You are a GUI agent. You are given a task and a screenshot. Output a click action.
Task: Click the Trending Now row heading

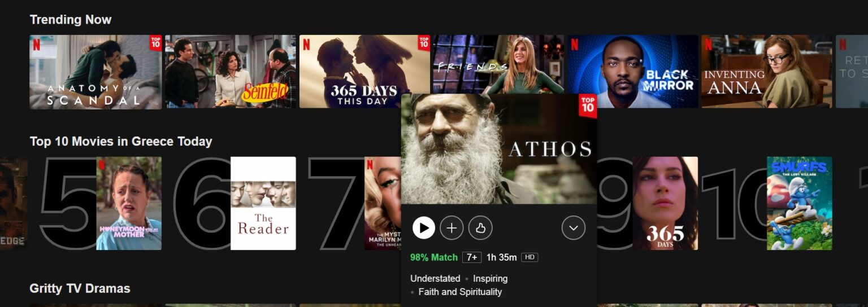click(x=71, y=20)
